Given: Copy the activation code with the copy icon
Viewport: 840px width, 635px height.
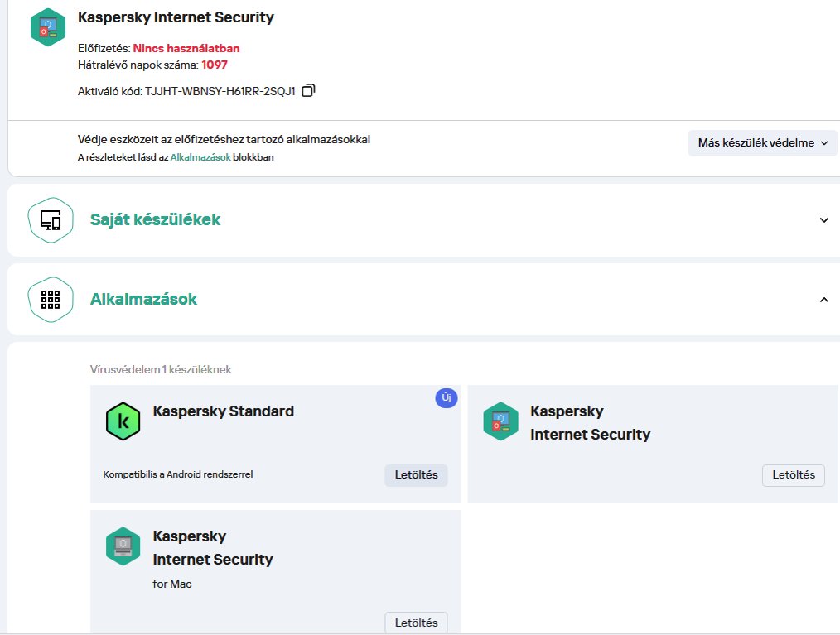Looking at the screenshot, I should click(x=308, y=90).
